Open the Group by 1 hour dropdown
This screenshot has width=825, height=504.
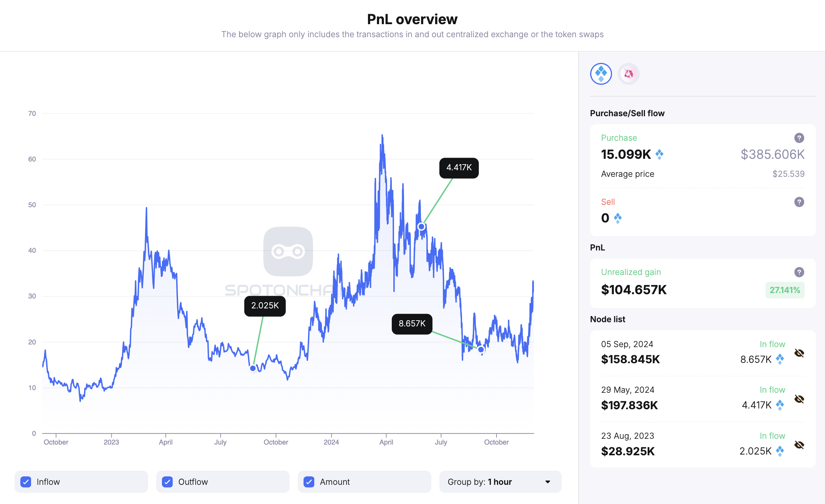click(500, 482)
